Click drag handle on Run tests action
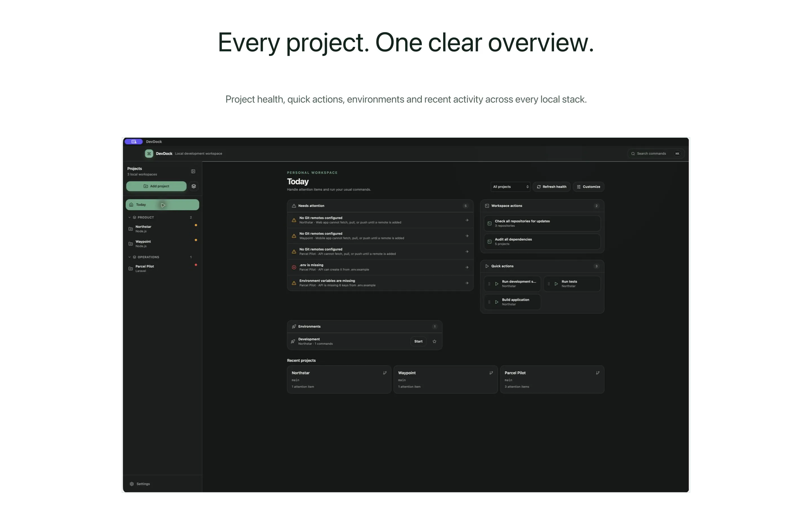This screenshot has height=508, width=812. pos(549,284)
